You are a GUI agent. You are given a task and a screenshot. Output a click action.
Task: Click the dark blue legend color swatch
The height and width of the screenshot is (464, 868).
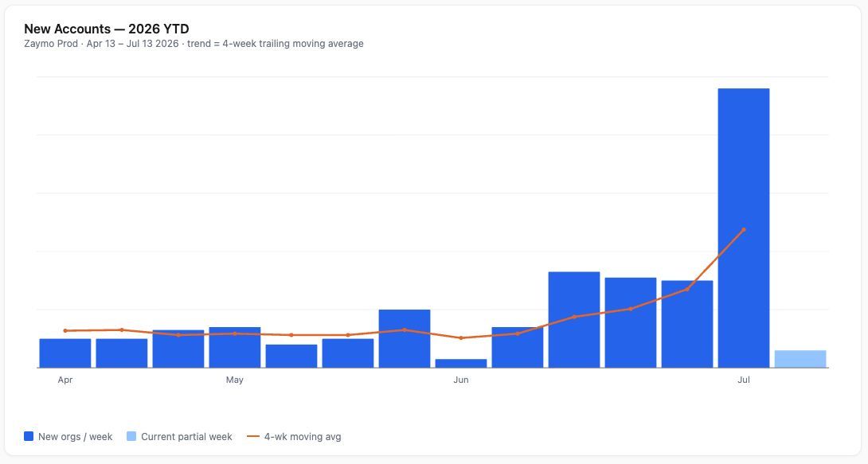point(29,436)
